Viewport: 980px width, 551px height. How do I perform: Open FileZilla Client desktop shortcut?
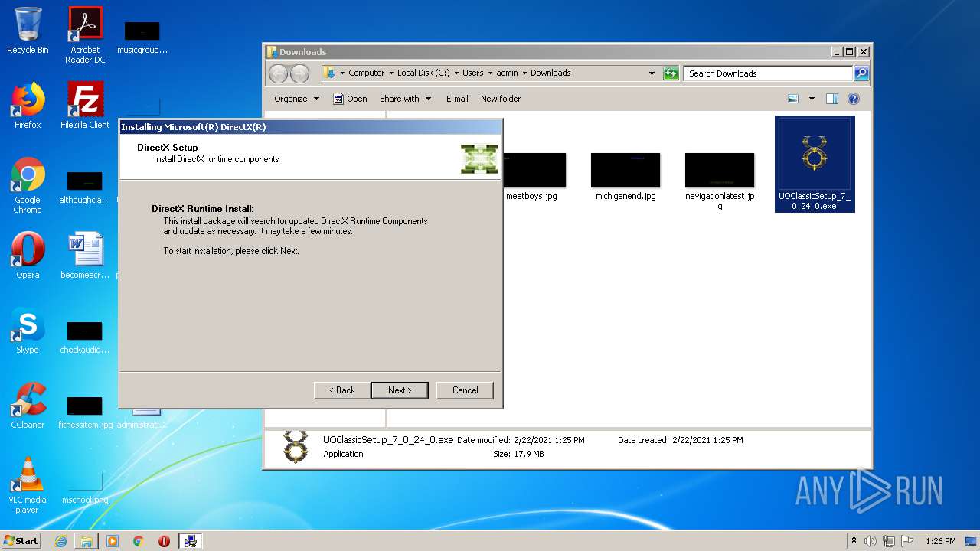coord(85,106)
